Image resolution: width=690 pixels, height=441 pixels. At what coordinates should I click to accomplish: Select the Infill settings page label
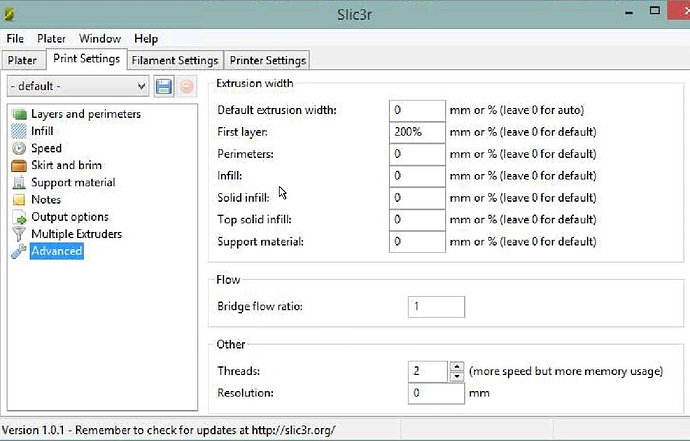(x=42, y=131)
